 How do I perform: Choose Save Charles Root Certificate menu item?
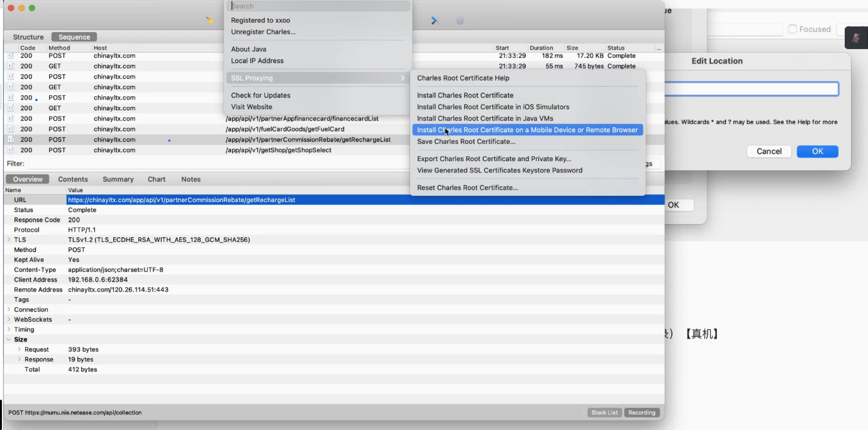click(466, 142)
